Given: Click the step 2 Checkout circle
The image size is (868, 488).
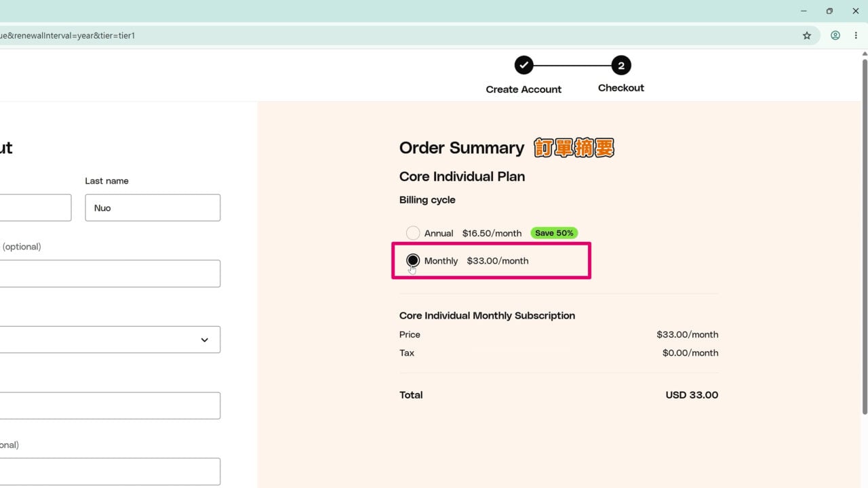Looking at the screenshot, I should click(621, 66).
